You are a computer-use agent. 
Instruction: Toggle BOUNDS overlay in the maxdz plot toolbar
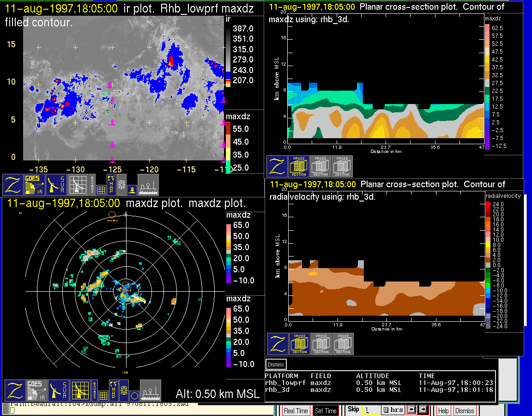[95, 390]
